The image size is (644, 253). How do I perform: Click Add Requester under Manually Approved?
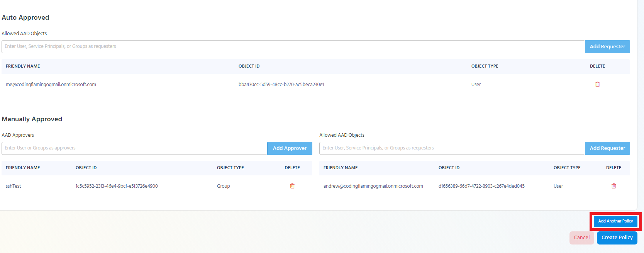tap(607, 148)
